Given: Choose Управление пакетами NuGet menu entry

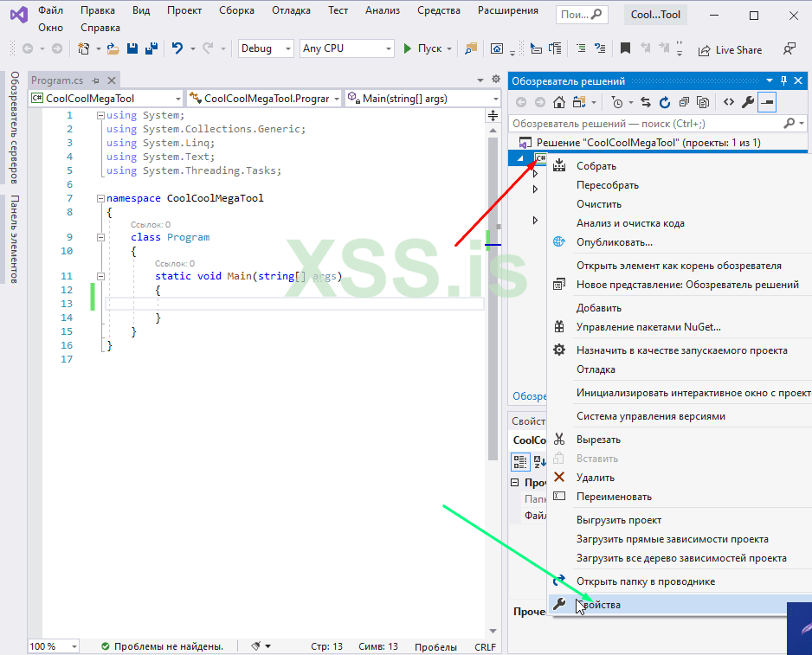Looking at the screenshot, I should pos(648,327).
